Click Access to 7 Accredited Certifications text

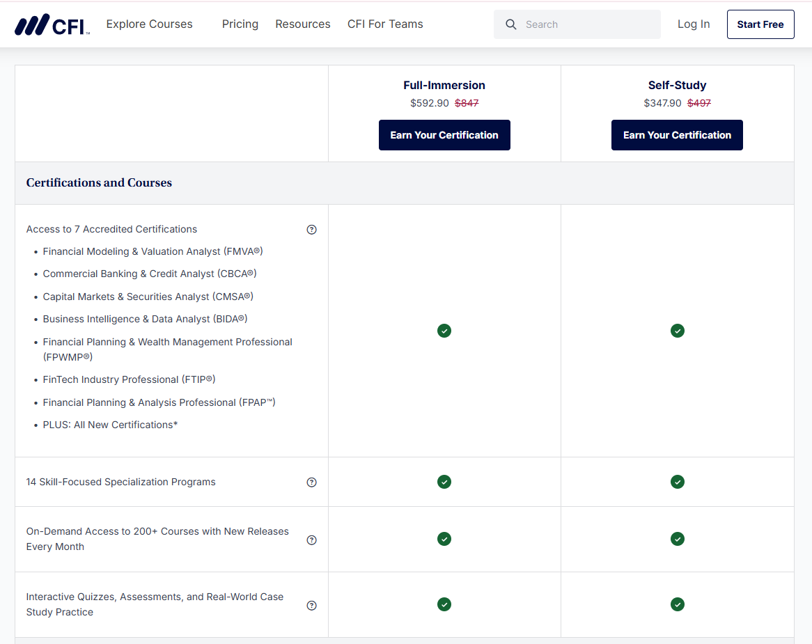[111, 229]
